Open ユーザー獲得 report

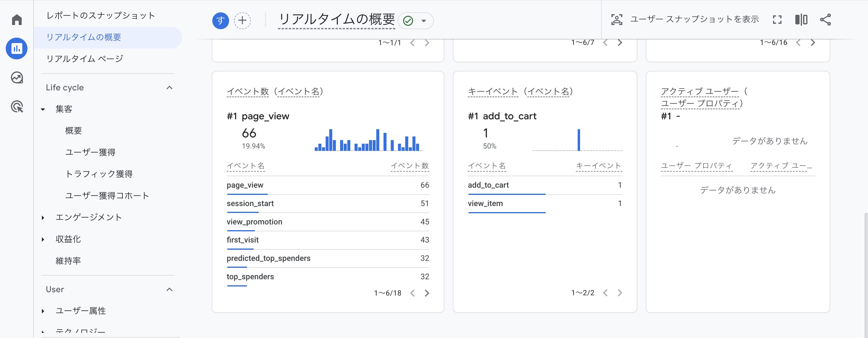90,152
